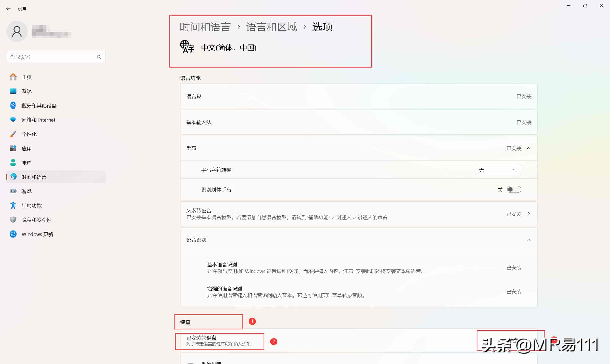Click the 应用 apps icon
Viewport: 610px width, 364px height.
coord(13,148)
